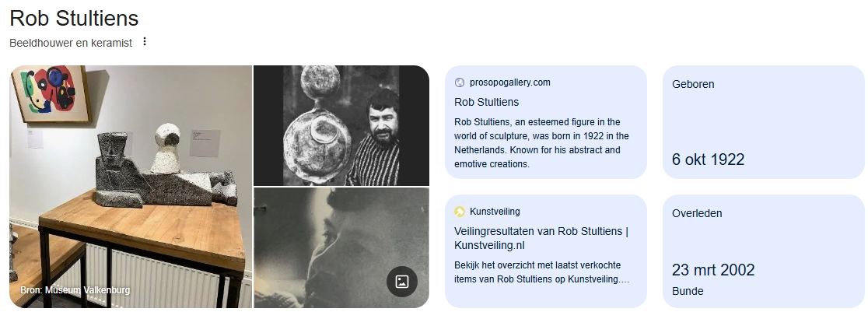Click the 'Bron: Museum Valkenburg' caption
868x326 pixels.
75,290
